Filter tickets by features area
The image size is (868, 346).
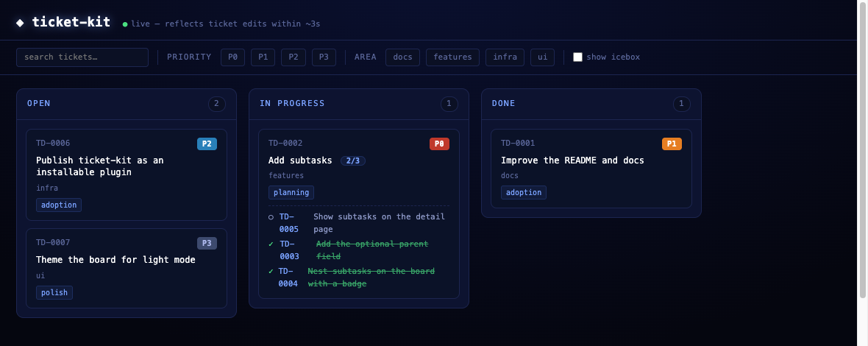tap(453, 57)
